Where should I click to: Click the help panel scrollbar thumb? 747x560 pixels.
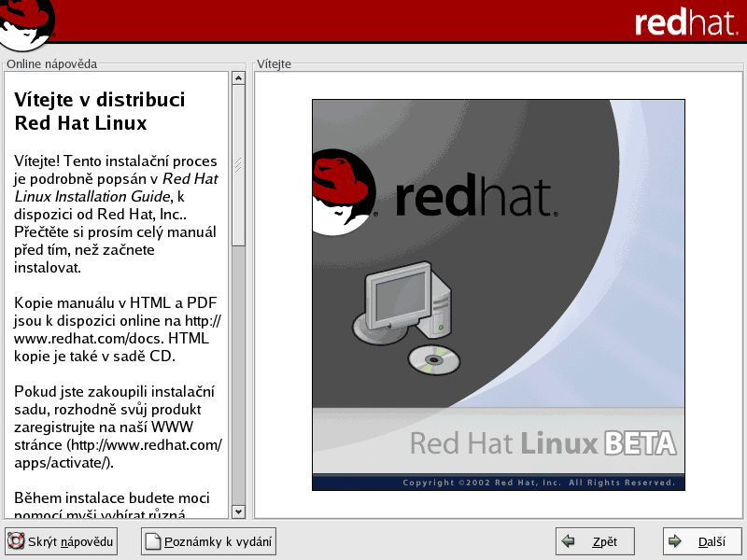238,165
